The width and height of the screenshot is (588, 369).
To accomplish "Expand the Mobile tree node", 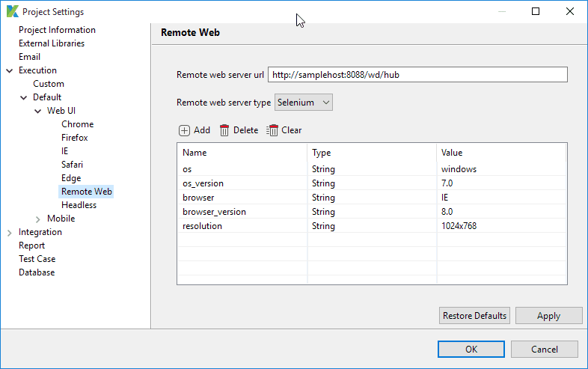I will [38, 219].
